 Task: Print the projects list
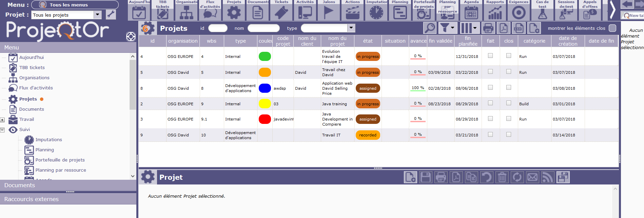point(488,28)
